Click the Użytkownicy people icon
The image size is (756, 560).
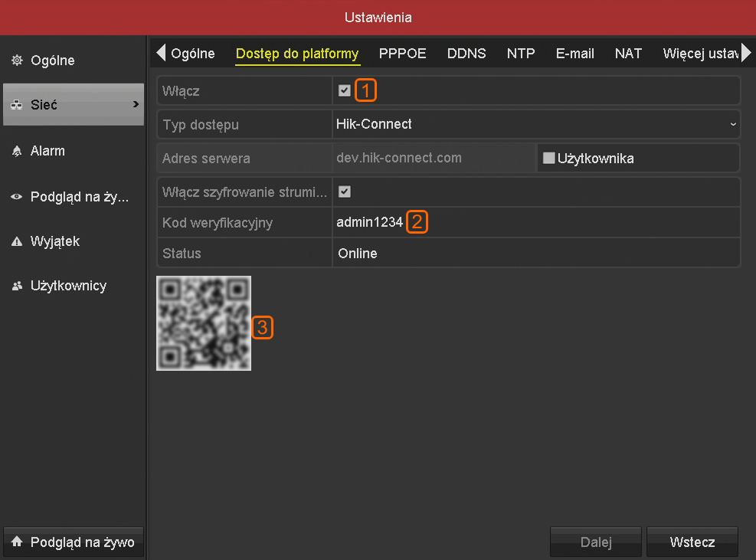coord(17,286)
